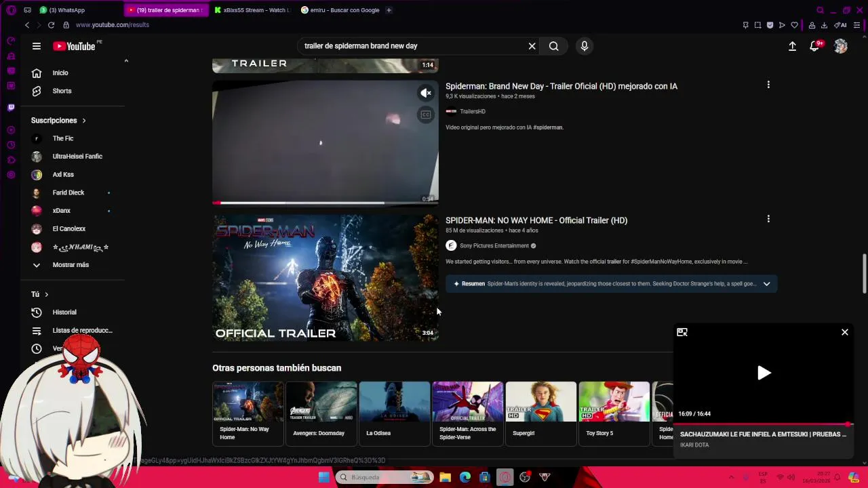Viewport: 868px width, 488px height.
Task: Close the miniplayer
Action: (x=845, y=332)
